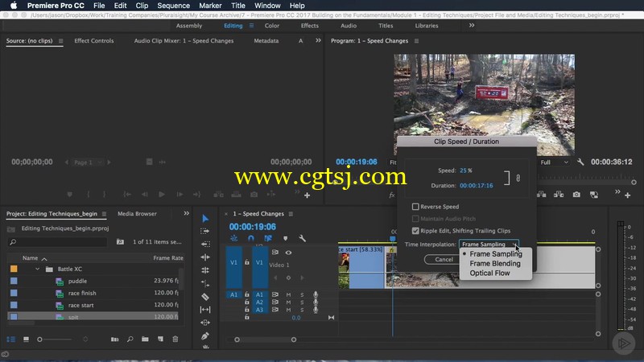644x362 pixels.
Task: Click the Project panel search field
Action: pos(57,242)
